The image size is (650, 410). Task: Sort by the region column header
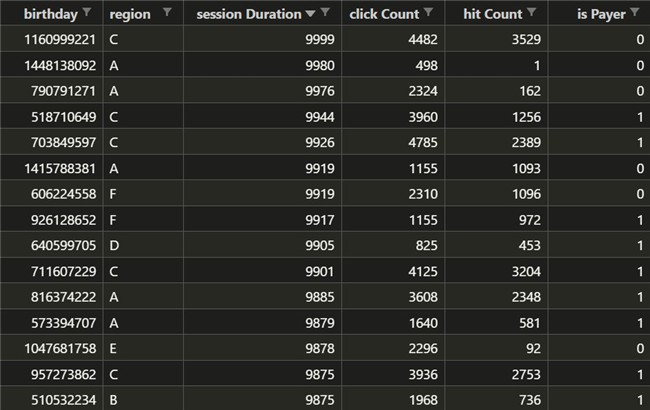(x=130, y=14)
